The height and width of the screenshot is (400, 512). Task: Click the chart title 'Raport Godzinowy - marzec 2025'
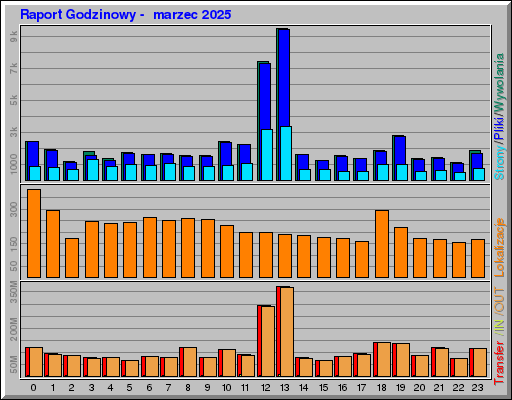coord(126,15)
